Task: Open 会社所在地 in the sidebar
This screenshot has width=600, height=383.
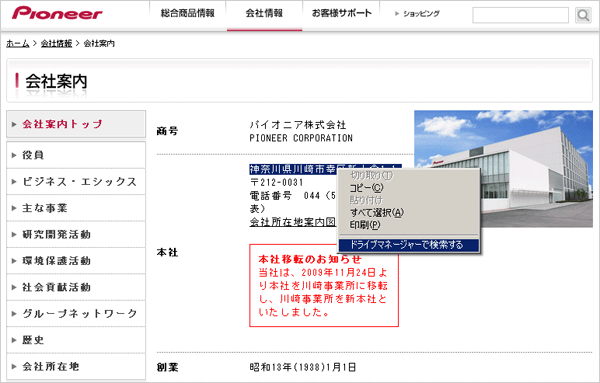Action: pos(76,366)
